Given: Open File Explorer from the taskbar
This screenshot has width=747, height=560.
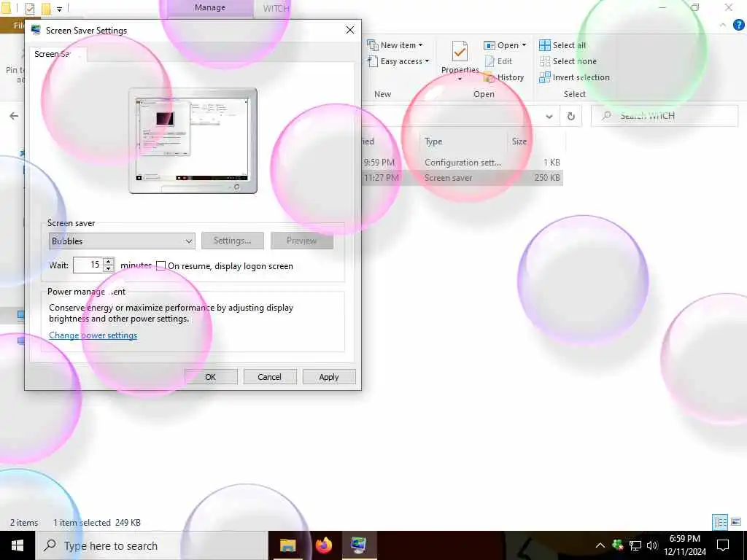Looking at the screenshot, I should (x=287, y=545).
